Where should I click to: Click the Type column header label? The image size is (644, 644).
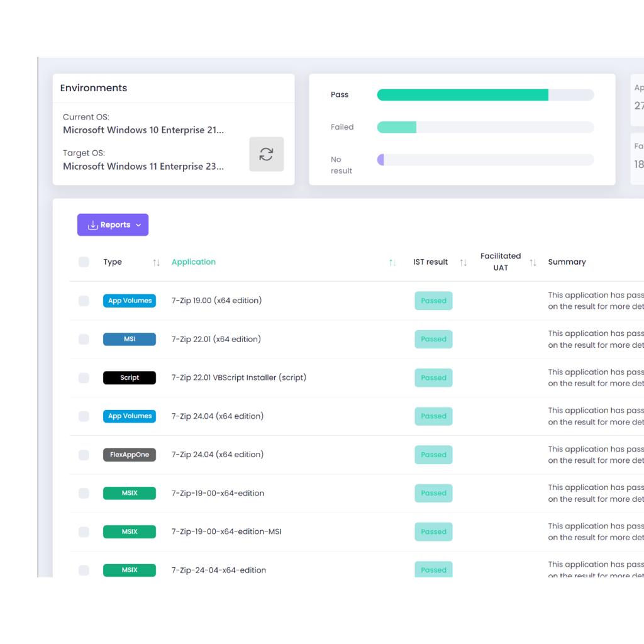coord(113,262)
